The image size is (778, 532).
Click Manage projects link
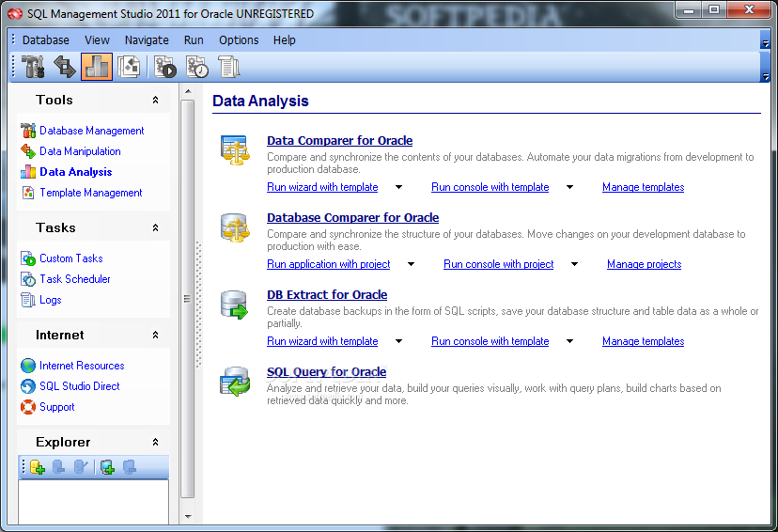click(x=644, y=264)
